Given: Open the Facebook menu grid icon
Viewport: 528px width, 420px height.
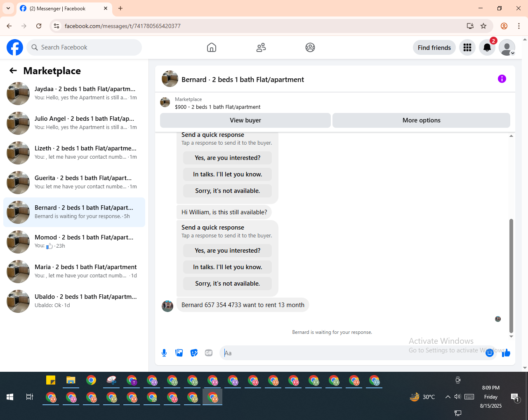Looking at the screenshot, I should click(x=467, y=47).
